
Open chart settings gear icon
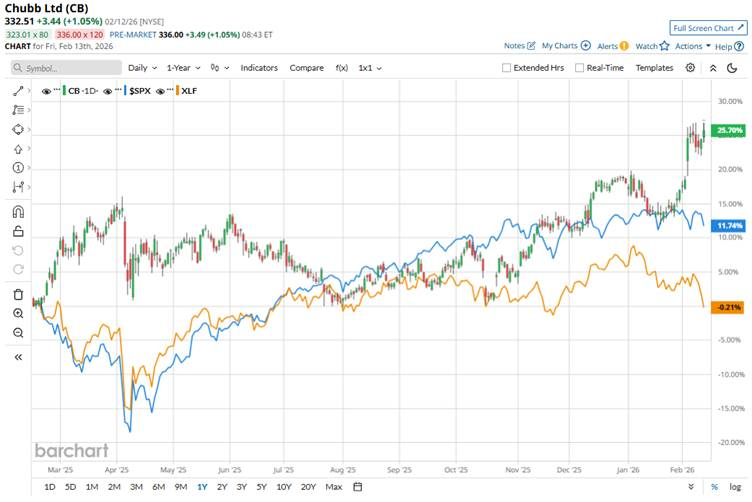tap(690, 67)
